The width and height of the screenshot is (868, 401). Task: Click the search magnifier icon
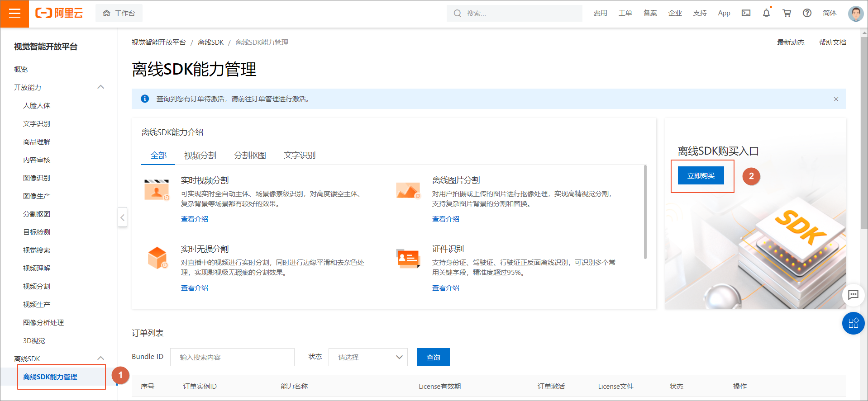click(x=458, y=13)
